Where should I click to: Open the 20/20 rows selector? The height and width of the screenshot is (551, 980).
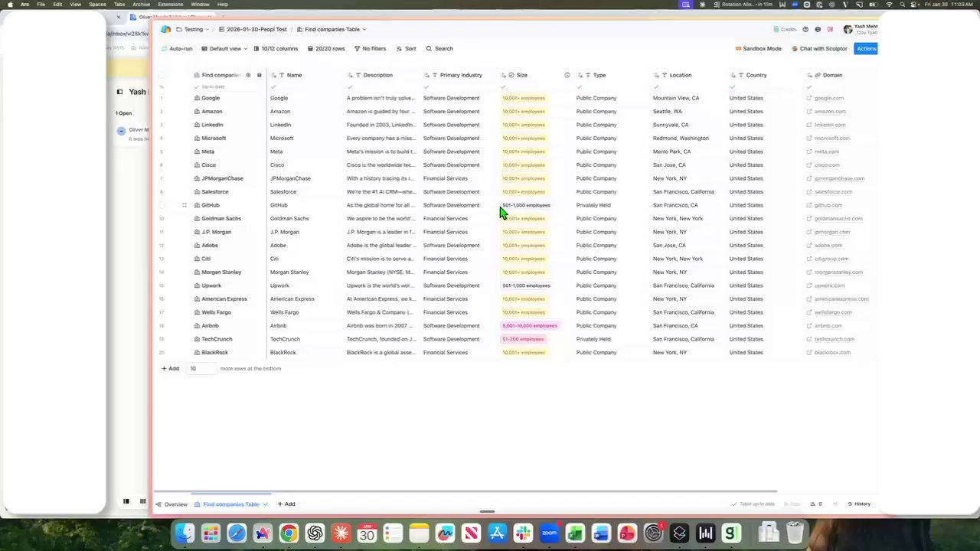pos(326,48)
